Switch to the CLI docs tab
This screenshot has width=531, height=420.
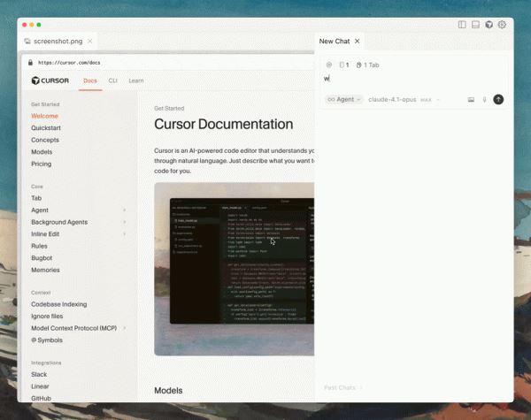coord(112,80)
